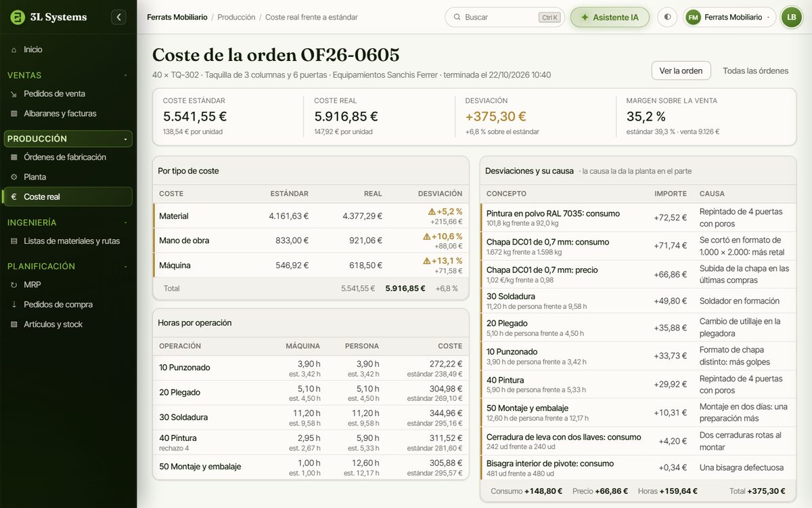
Task: Click the +375,30 € deviation value
Action: pyautogui.click(x=496, y=117)
